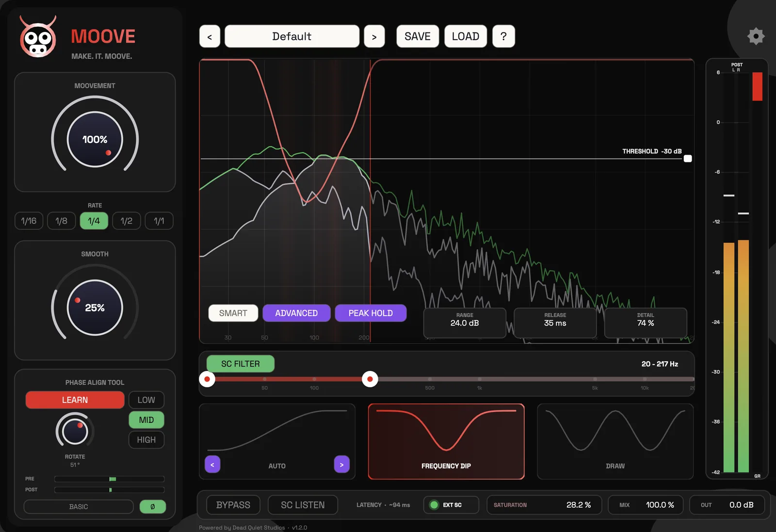Click the PRE phase correlation meter
The image size is (776, 532).
point(110,479)
